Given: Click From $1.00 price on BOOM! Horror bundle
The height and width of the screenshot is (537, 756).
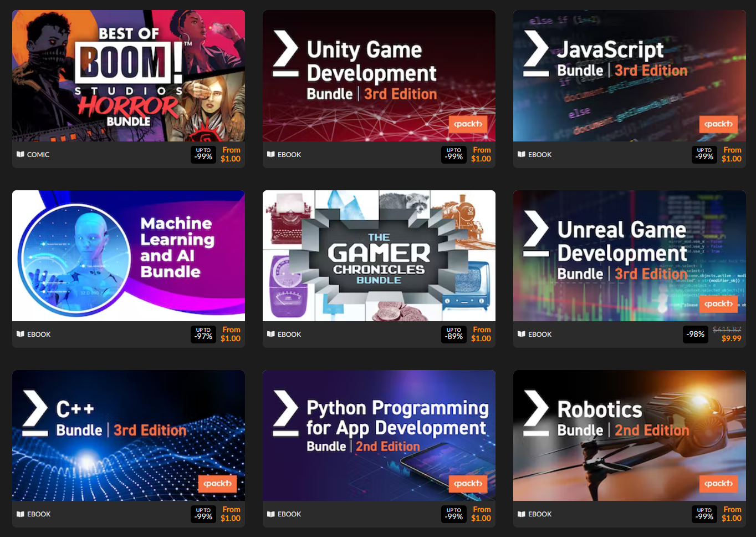Looking at the screenshot, I should pyautogui.click(x=231, y=154).
